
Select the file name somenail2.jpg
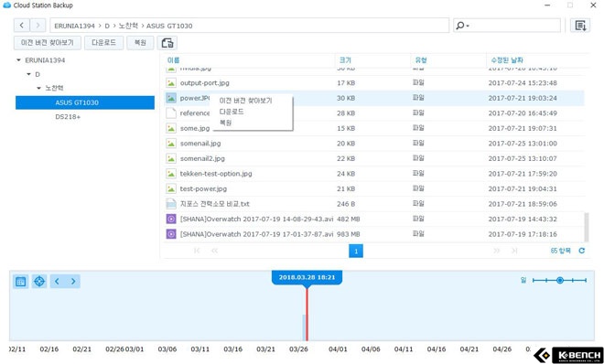click(202, 158)
